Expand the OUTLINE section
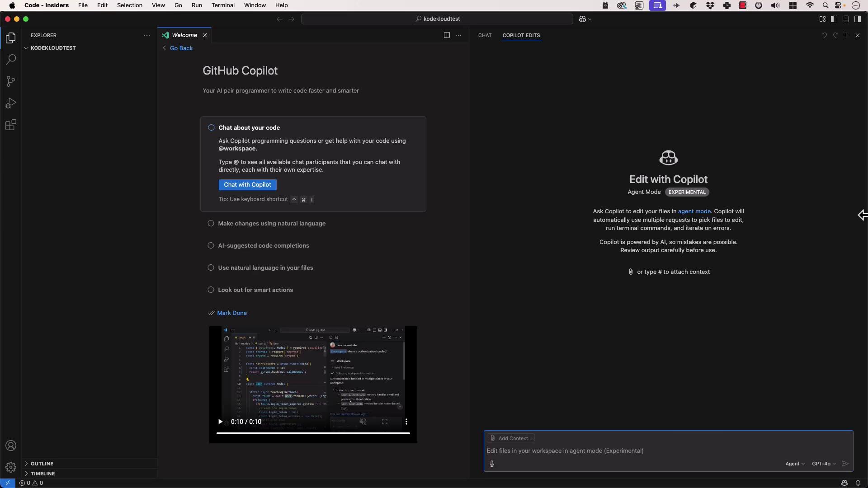The width and height of the screenshot is (868, 488). (42, 464)
